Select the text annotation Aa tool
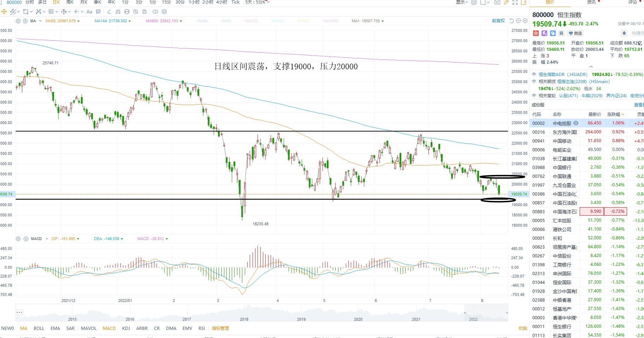 [89, 12]
